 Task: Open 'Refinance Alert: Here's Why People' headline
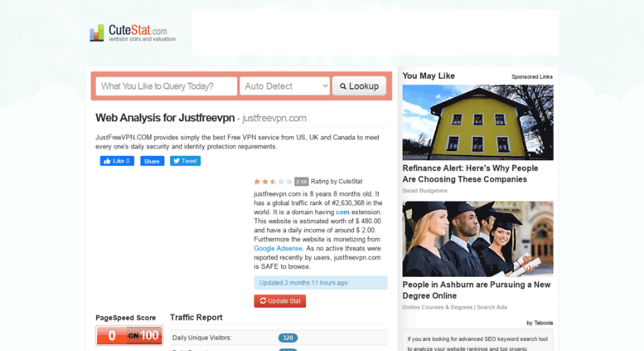click(x=470, y=174)
